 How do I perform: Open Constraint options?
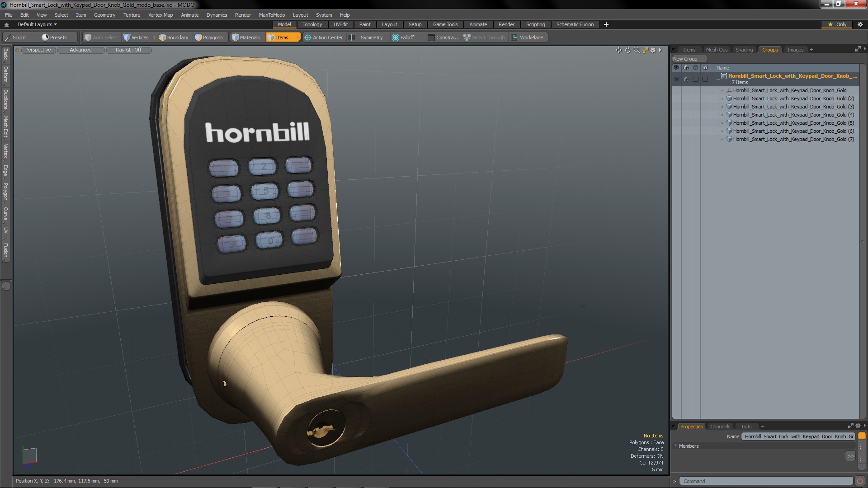(444, 38)
